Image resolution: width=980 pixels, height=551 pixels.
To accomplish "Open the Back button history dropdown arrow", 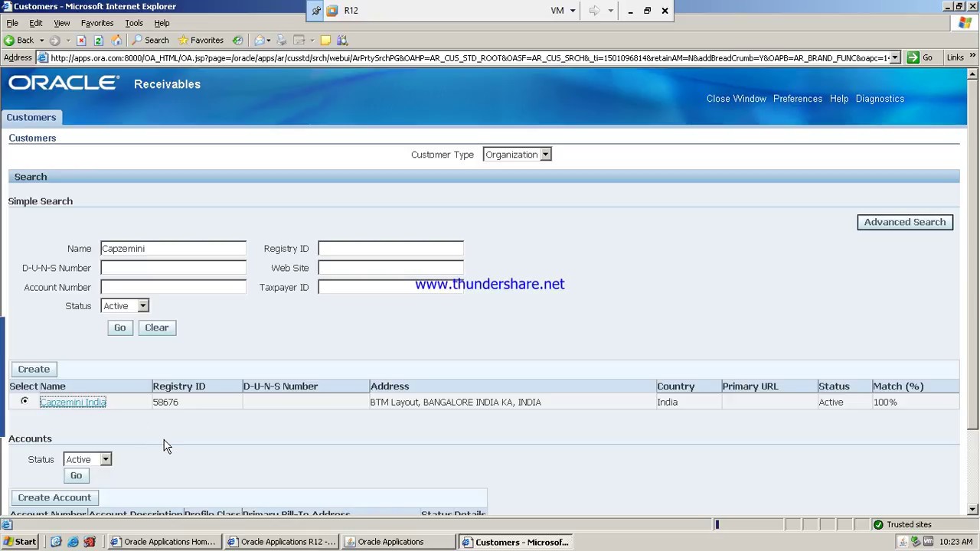I will pyautogui.click(x=41, y=41).
